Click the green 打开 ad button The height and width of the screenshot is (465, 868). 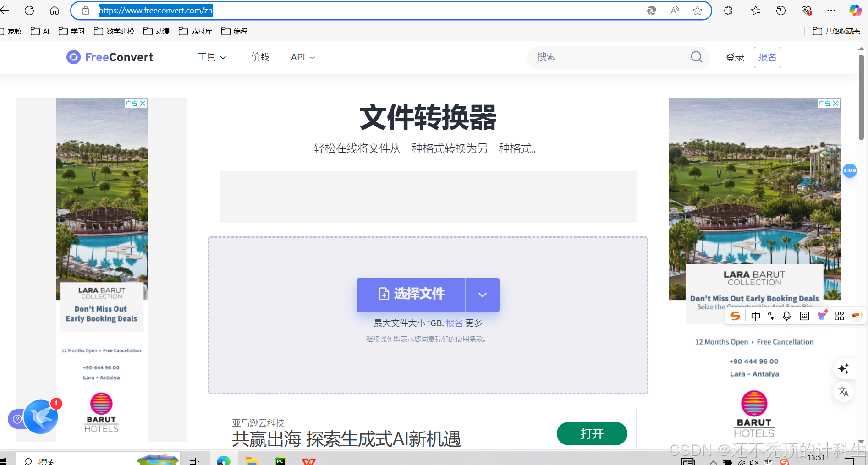tap(592, 433)
